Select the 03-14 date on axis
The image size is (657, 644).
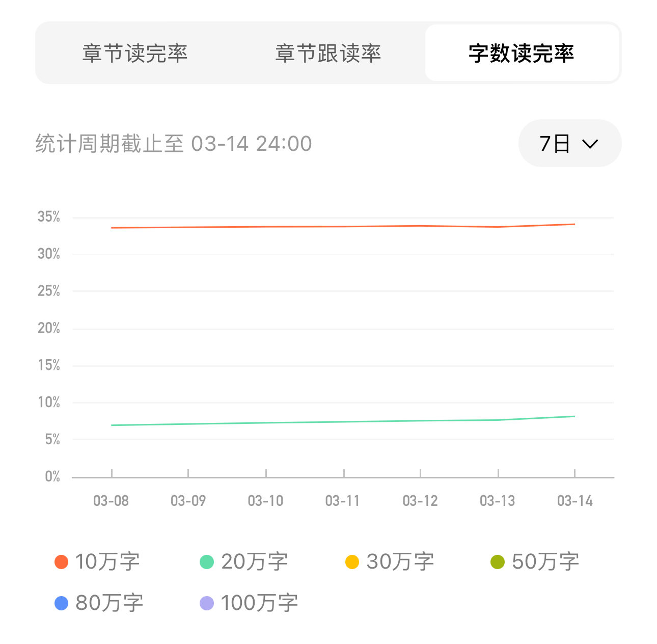tap(575, 501)
